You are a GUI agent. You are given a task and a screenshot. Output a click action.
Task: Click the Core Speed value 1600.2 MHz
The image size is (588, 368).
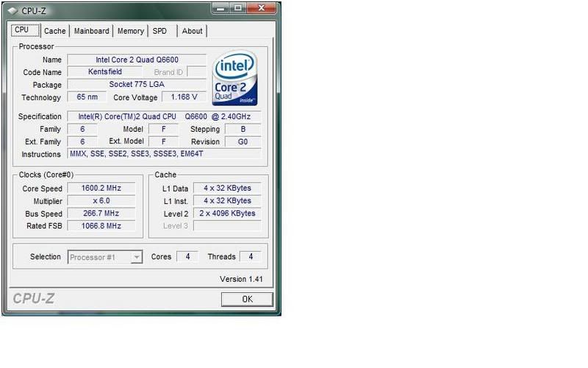pyautogui.click(x=101, y=188)
